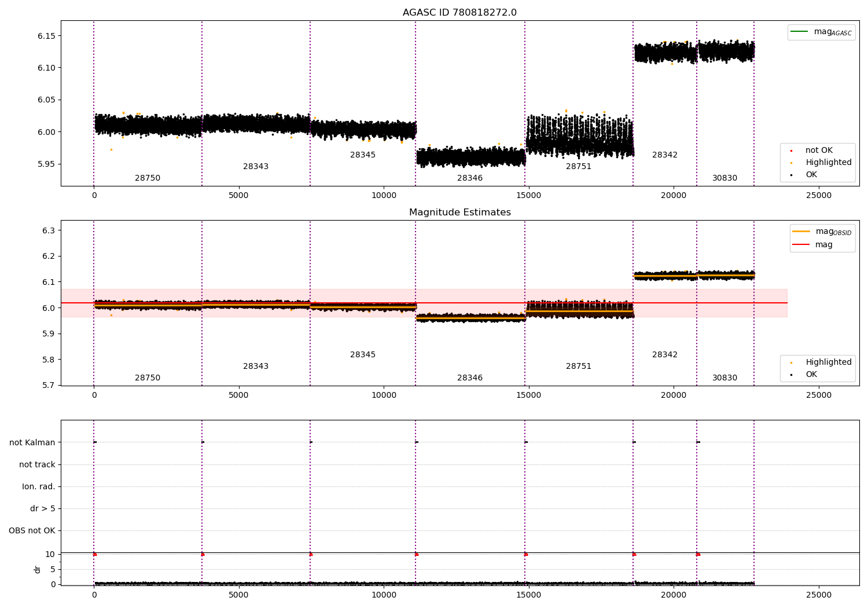Image resolution: width=868 pixels, height=608 pixels.
Task: Click 'Highlighted' legend entry in Magnitude Estimates plot
Action: 821,362
